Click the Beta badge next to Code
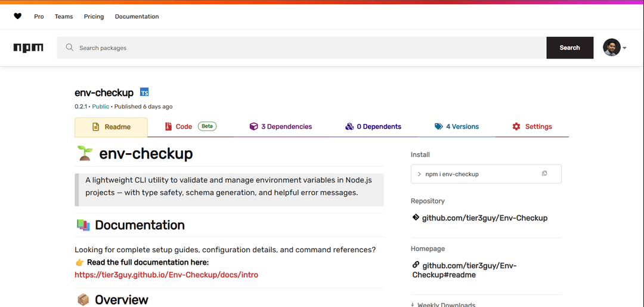The width and height of the screenshot is (644, 307). (x=207, y=126)
